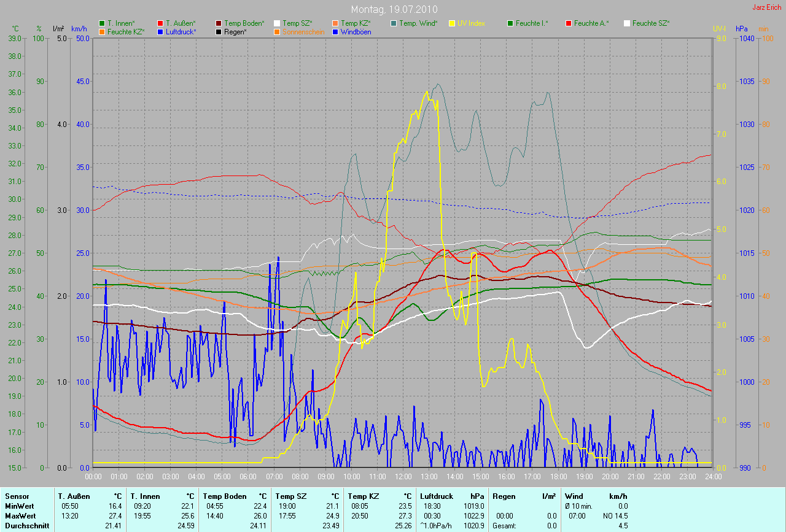Click the Gesamt: rain total label

click(504, 526)
